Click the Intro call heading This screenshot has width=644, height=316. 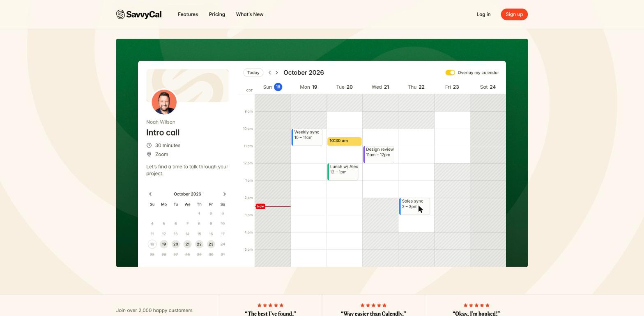click(163, 133)
